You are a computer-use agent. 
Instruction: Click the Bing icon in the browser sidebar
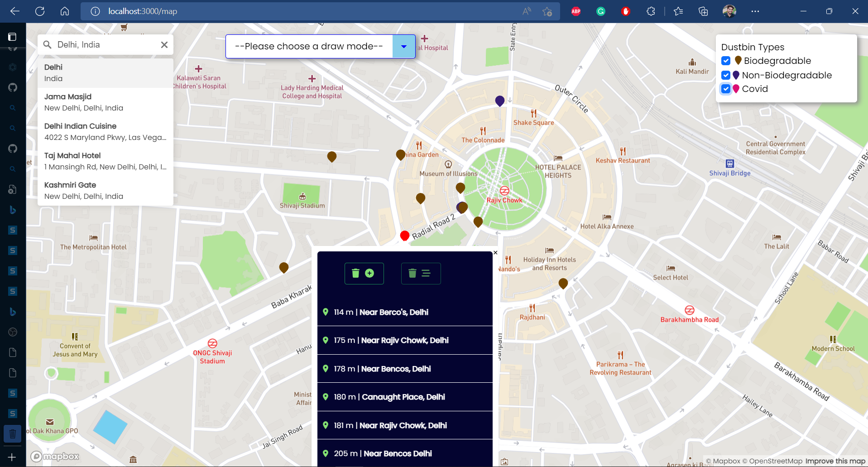click(x=12, y=210)
